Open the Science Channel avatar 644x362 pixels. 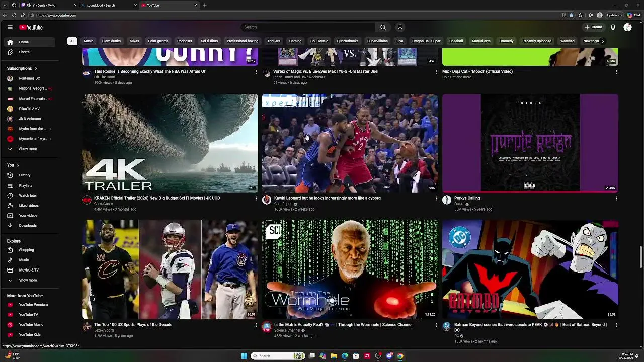tap(267, 327)
